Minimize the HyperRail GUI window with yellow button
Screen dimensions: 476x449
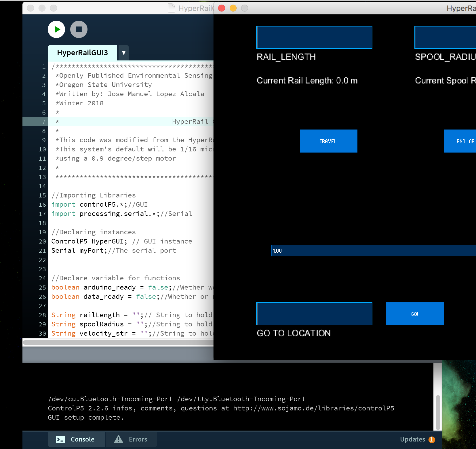click(x=233, y=8)
